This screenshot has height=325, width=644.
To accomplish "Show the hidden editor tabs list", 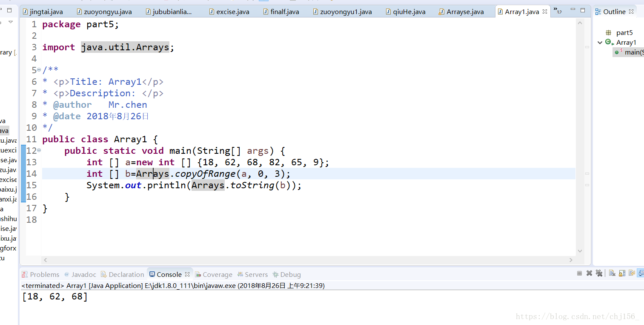I will coord(557,11).
